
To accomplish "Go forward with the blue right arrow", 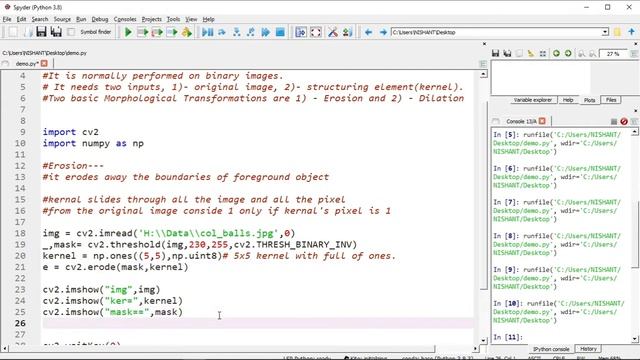I will point(383,32).
